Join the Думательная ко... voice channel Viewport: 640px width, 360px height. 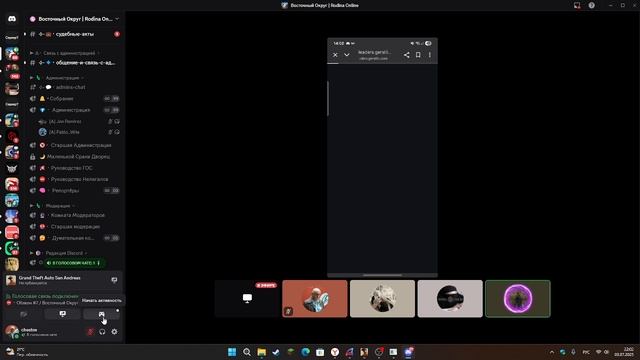[74, 238]
